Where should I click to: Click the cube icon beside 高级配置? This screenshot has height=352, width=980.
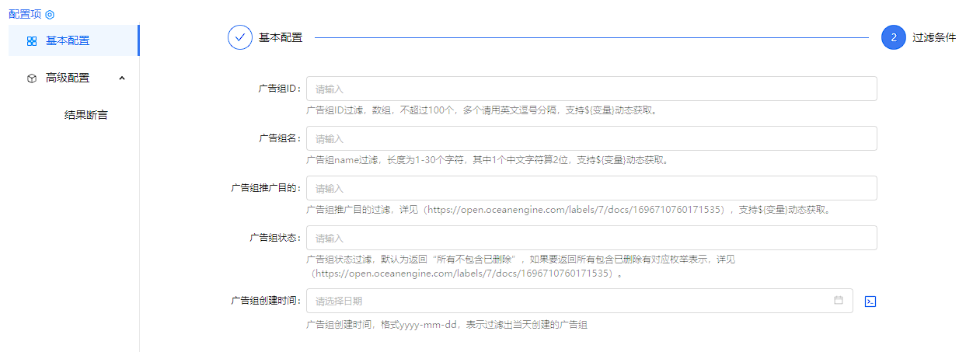(x=32, y=78)
